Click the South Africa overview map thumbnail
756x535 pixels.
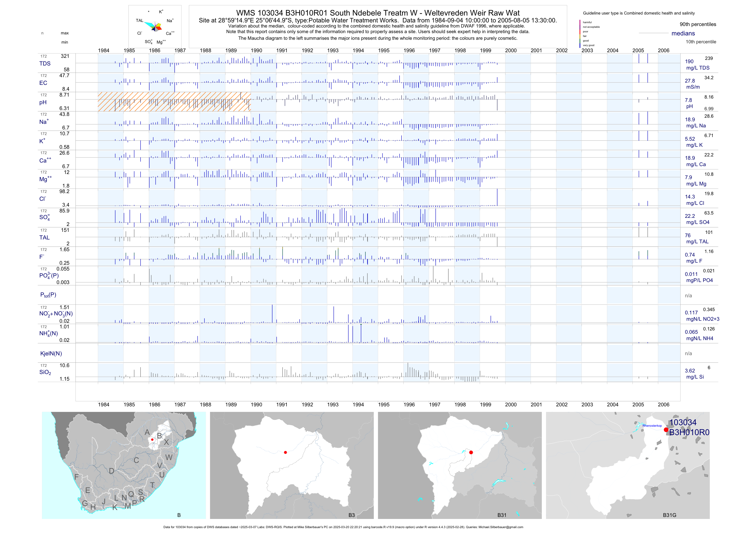pyautogui.click(x=123, y=465)
